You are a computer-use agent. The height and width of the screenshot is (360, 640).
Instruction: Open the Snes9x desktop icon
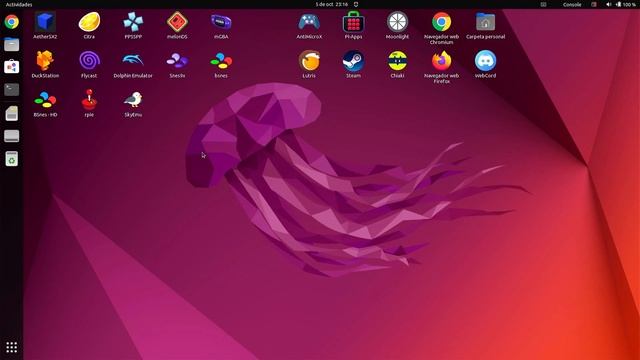[x=177, y=61]
